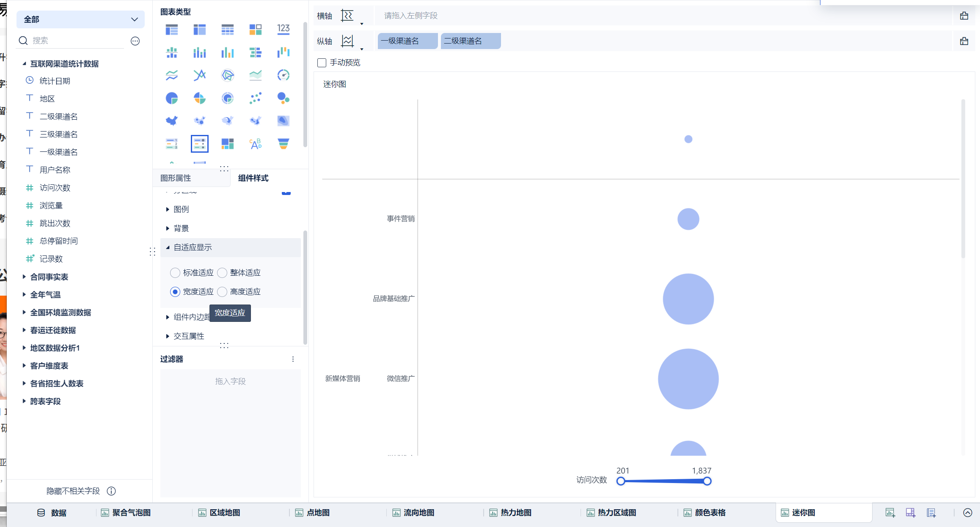Image resolution: width=980 pixels, height=527 pixels.
Task: Pick the treemap rectangle chart icon
Action: (x=227, y=144)
